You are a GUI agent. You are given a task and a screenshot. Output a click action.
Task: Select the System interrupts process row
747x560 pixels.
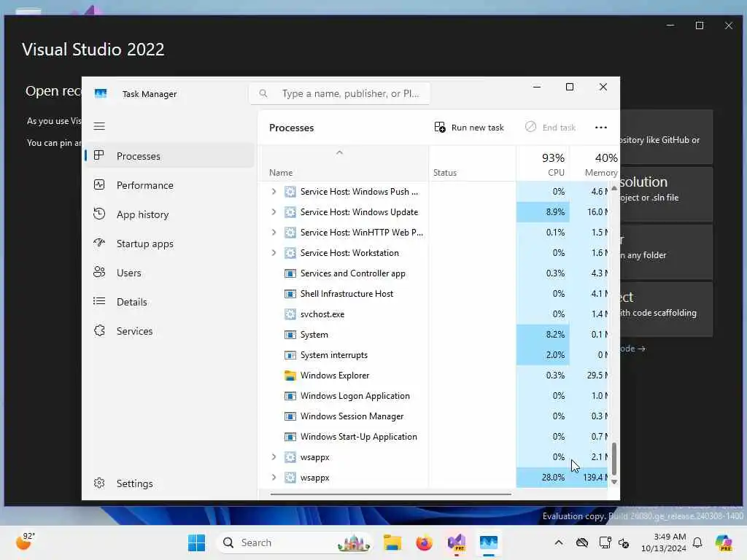point(433,355)
